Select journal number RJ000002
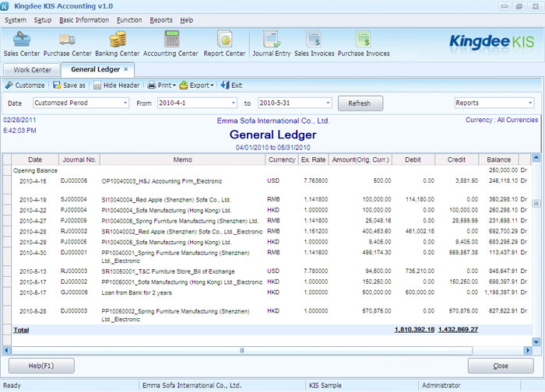Viewport: 545px width, 392px height. [74, 231]
